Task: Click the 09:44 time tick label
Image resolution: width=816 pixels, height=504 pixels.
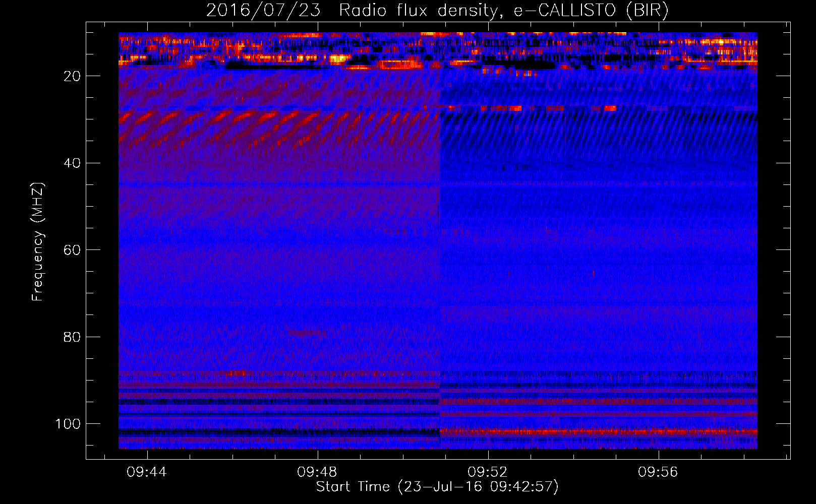Action: [x=147, y=472]
